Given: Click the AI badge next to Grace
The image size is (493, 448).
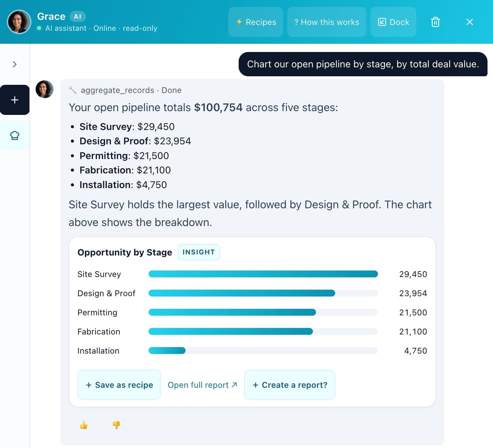Looking at the screenshot, I should [78, 16].
